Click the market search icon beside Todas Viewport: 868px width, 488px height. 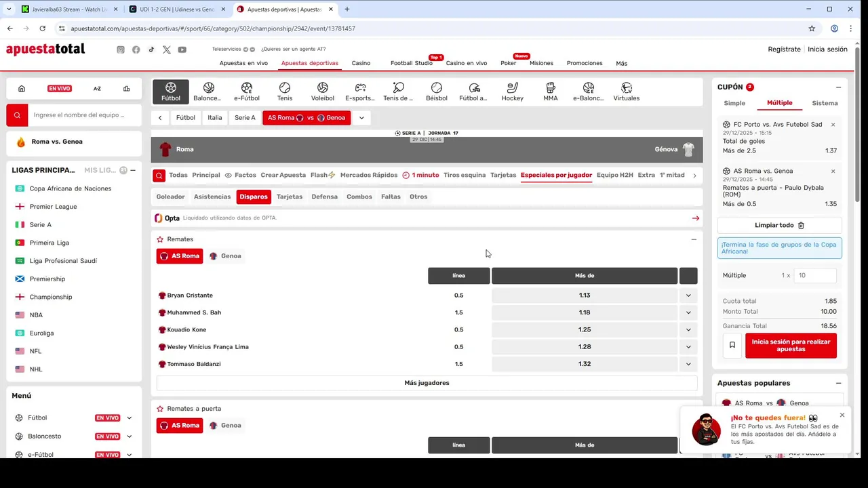click(159, 176)
